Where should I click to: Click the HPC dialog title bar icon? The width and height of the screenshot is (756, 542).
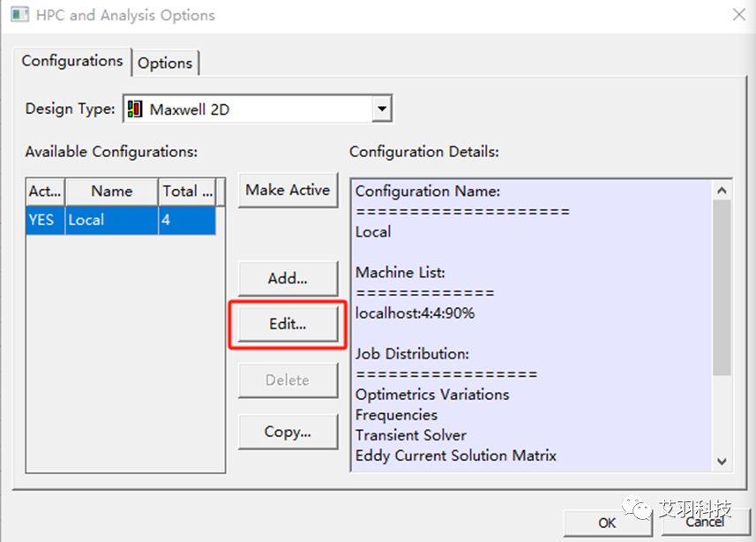point(19,14)
